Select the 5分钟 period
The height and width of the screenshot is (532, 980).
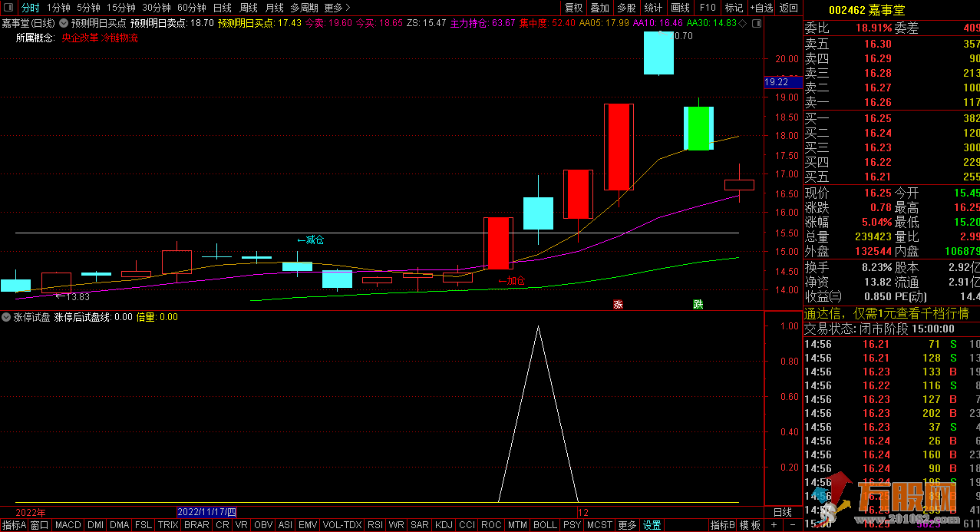(x=88, y=8)
